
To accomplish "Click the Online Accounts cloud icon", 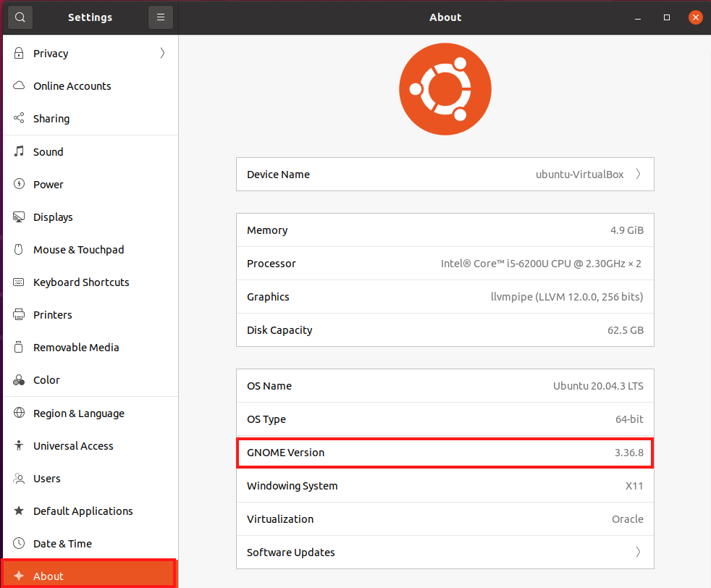I will (x=19, y=85).
